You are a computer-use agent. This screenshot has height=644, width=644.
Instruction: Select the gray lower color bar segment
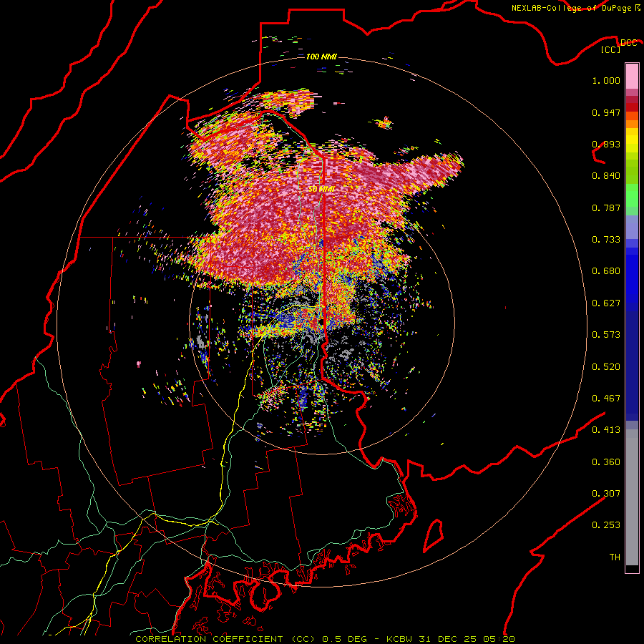[x=632, y=497]
